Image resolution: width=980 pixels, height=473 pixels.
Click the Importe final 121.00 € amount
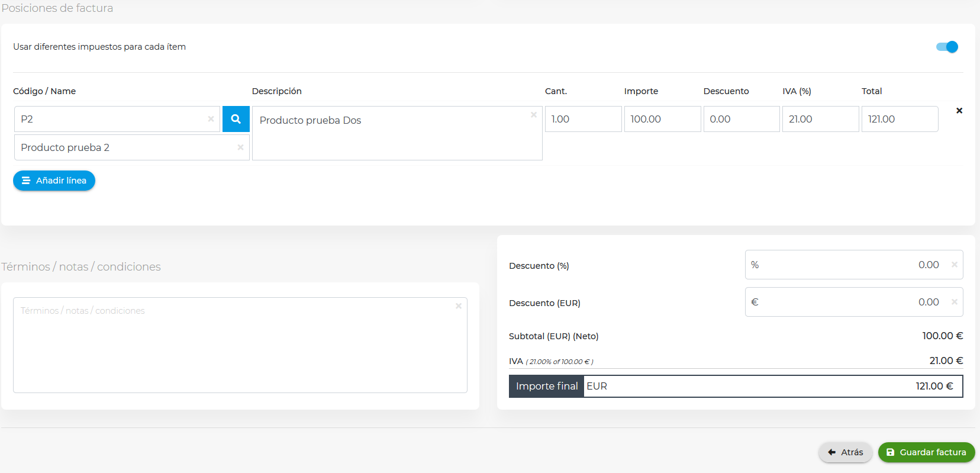point(934,386)
